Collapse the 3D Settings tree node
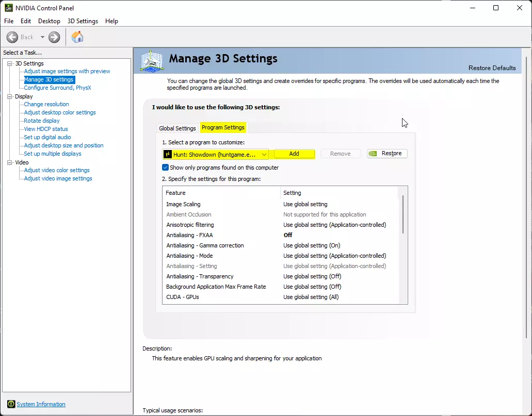This screenshot has height=416, width=532. coord(9,63)
